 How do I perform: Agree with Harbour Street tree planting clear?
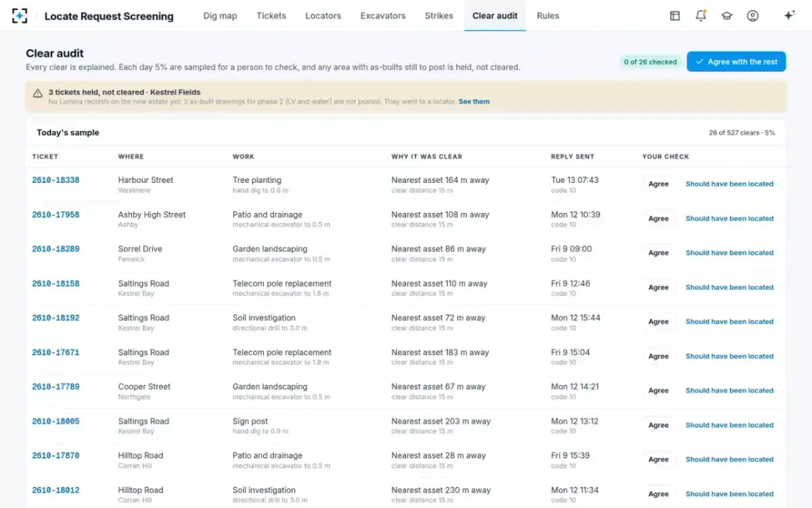pos(658,184)
